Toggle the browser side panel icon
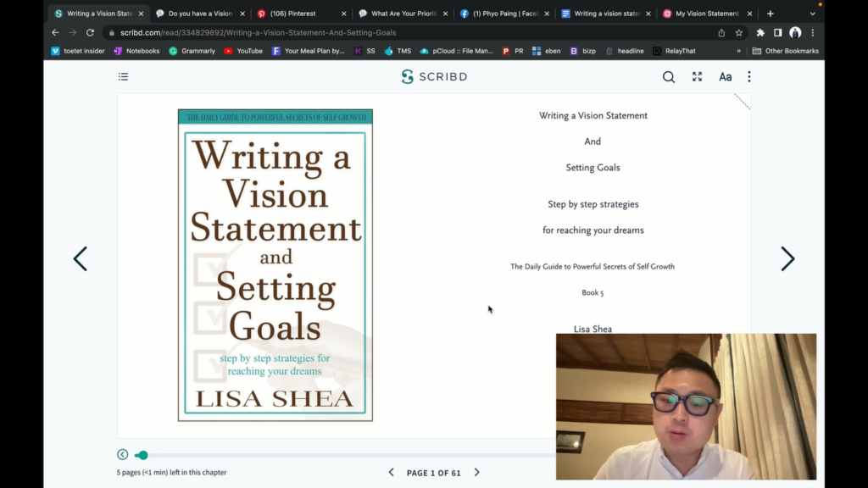Screen dimensions: 868x488 (x=778, y=33)
